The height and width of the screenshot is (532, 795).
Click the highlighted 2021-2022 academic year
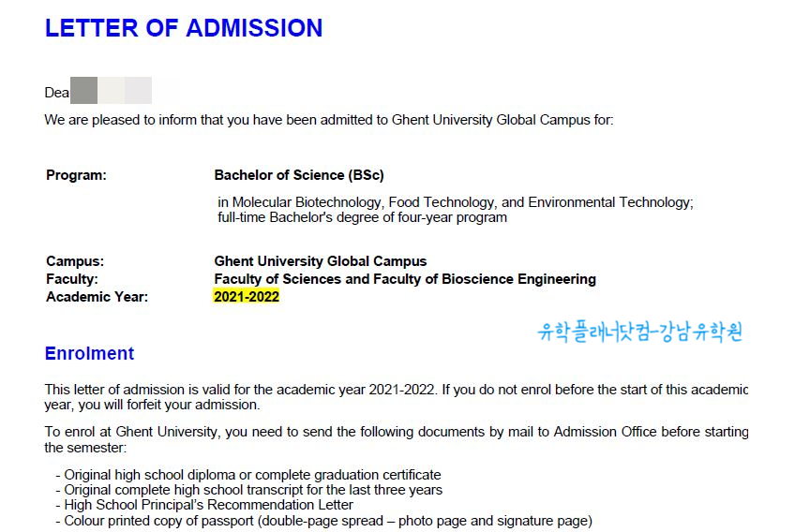247,296
